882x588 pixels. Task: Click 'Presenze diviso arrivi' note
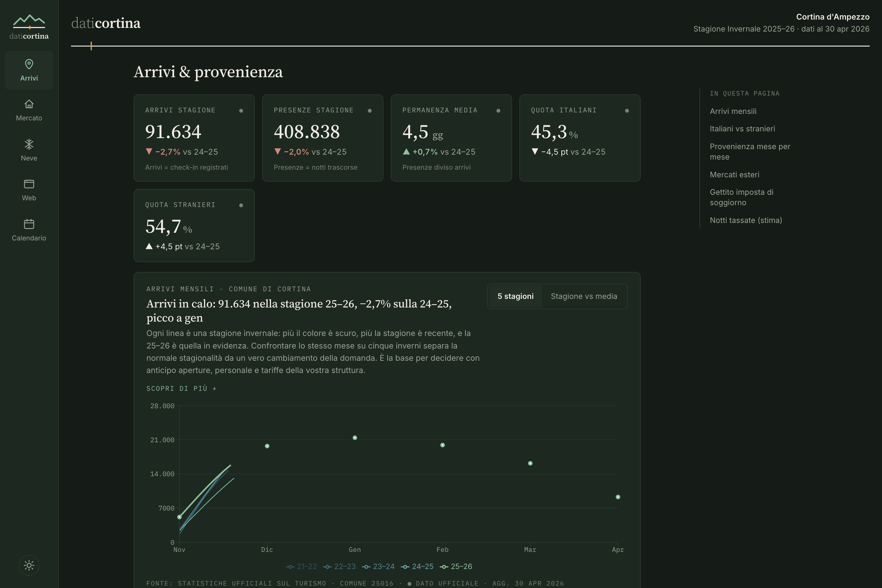pyautogui.click(x=436, y=167)
